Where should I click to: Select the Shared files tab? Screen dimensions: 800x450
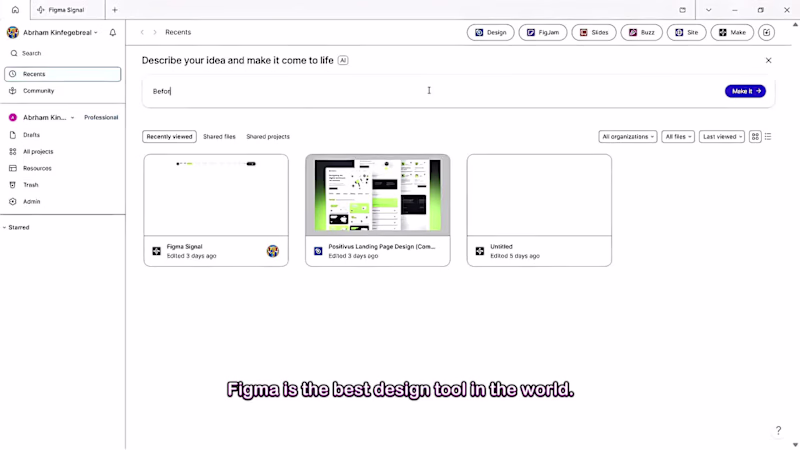click(x=219, y=137)
